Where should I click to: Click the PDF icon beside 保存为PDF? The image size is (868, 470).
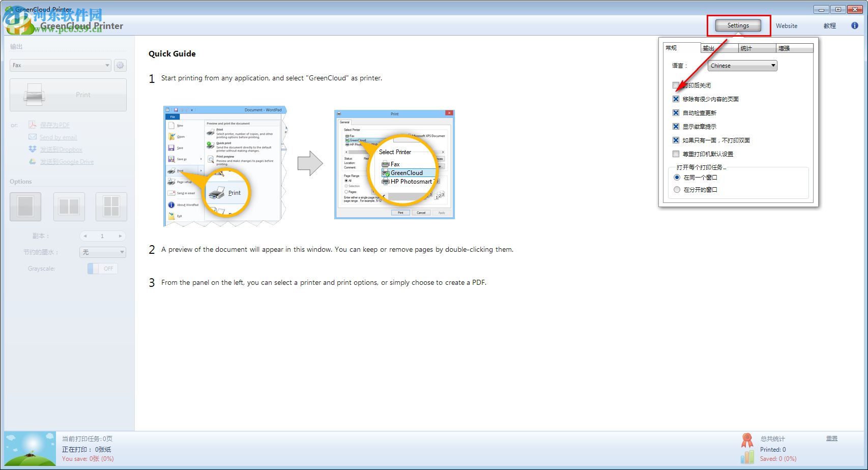[32, 125]
